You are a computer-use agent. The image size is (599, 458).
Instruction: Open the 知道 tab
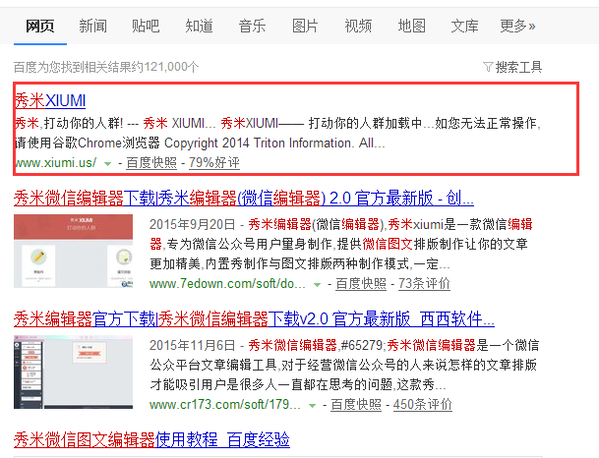point(199,26)
